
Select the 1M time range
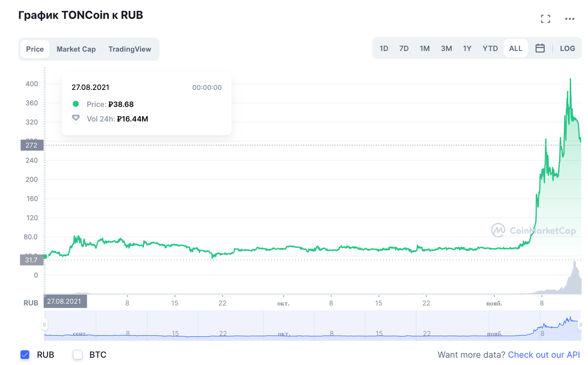pyautogui.click(x=424, y=48)
